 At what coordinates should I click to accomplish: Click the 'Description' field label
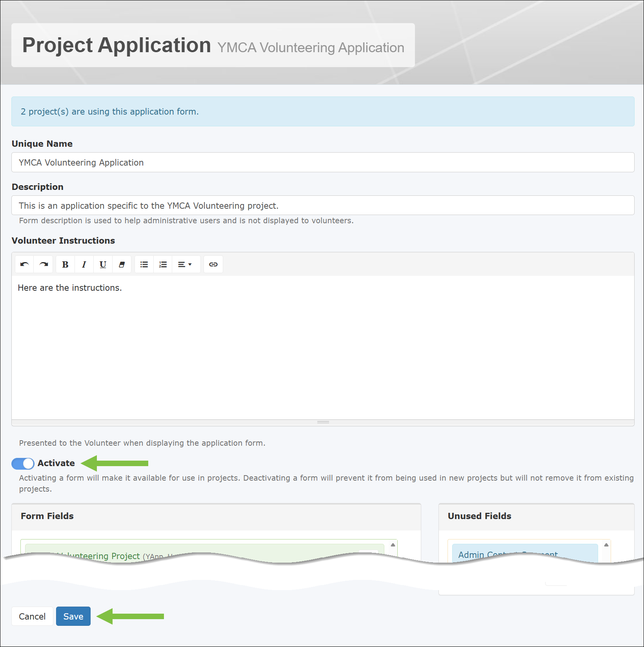(38, 187)
